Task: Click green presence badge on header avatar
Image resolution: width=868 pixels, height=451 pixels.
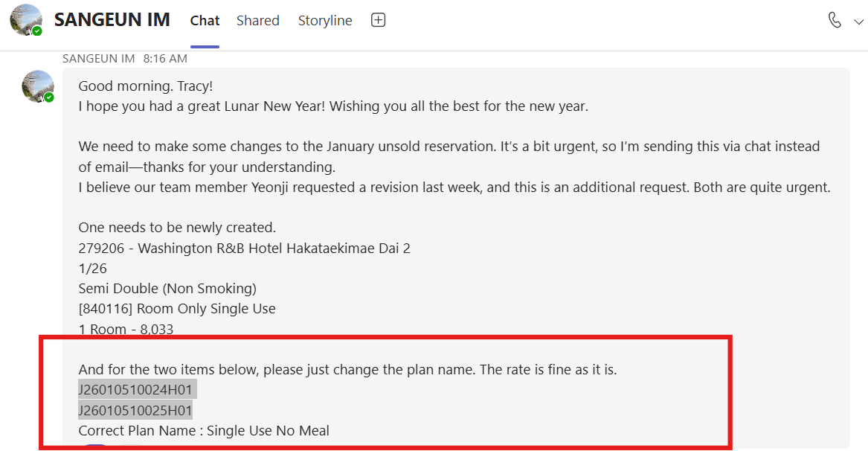Action: (x=37, y=31)
